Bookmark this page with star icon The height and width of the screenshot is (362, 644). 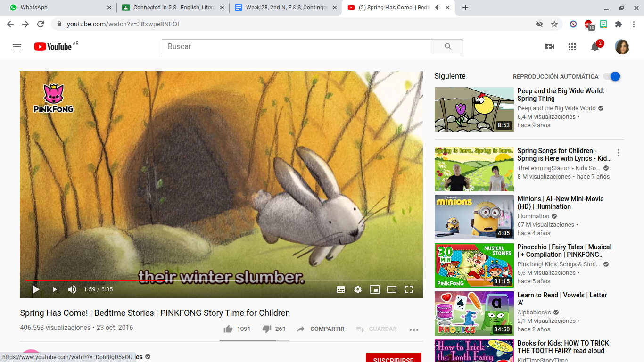(554, 24)
